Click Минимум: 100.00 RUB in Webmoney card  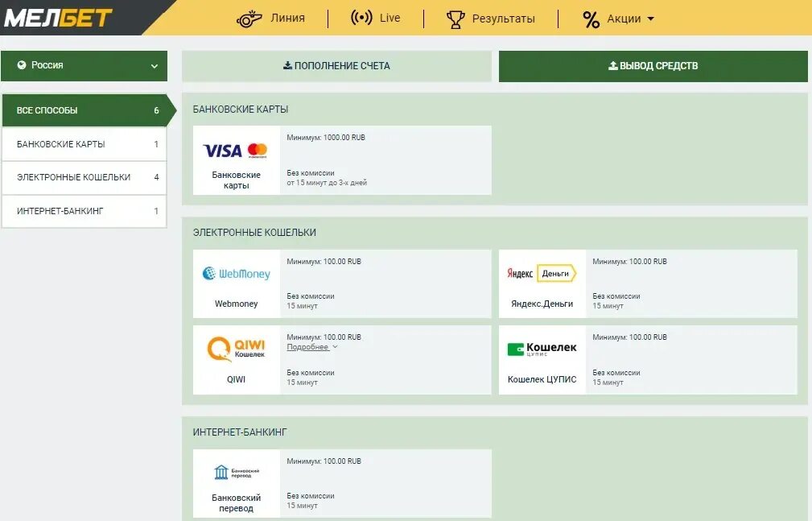(324, 261)
